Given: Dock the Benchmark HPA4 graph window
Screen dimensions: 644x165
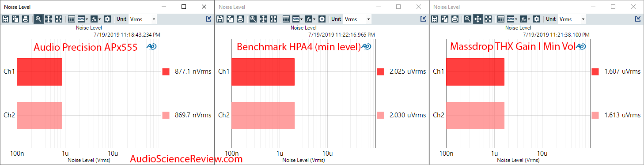Looking at the screenshot, I should pyautogui.click(x=423, y=19).
